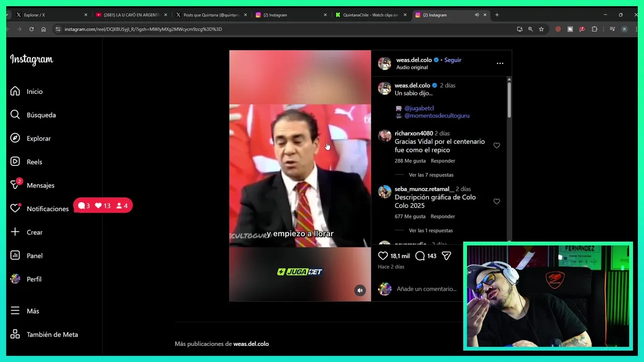Open the Inicio home icon
This screenshot has width=644, height=362.
15,91
